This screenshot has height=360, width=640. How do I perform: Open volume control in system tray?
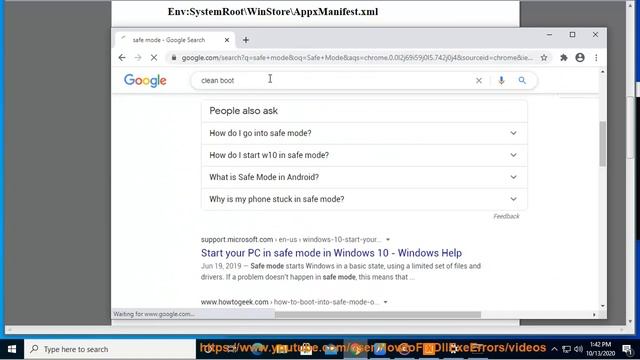pos(578,349)
